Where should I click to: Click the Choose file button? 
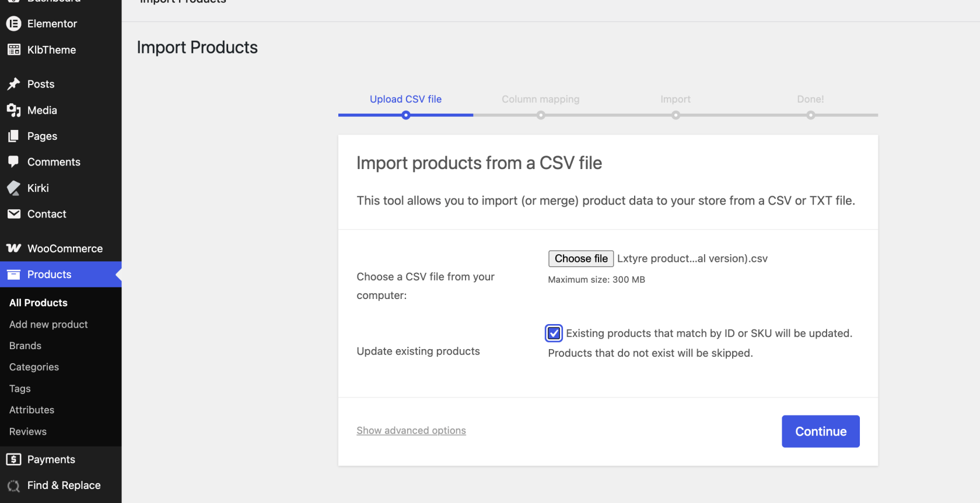pyautogui.click(x=581, y=258)
